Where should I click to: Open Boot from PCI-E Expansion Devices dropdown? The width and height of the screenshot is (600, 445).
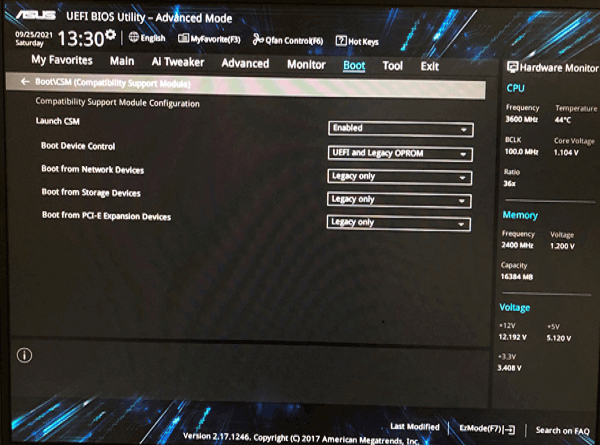(398, 222)
